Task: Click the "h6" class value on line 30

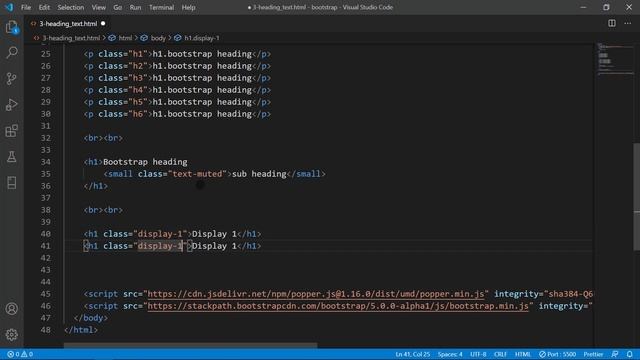Action: [x=138, y=114]
